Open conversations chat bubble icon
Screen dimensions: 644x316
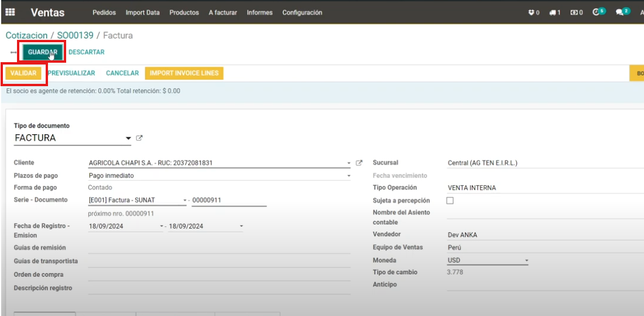point(621,12)
